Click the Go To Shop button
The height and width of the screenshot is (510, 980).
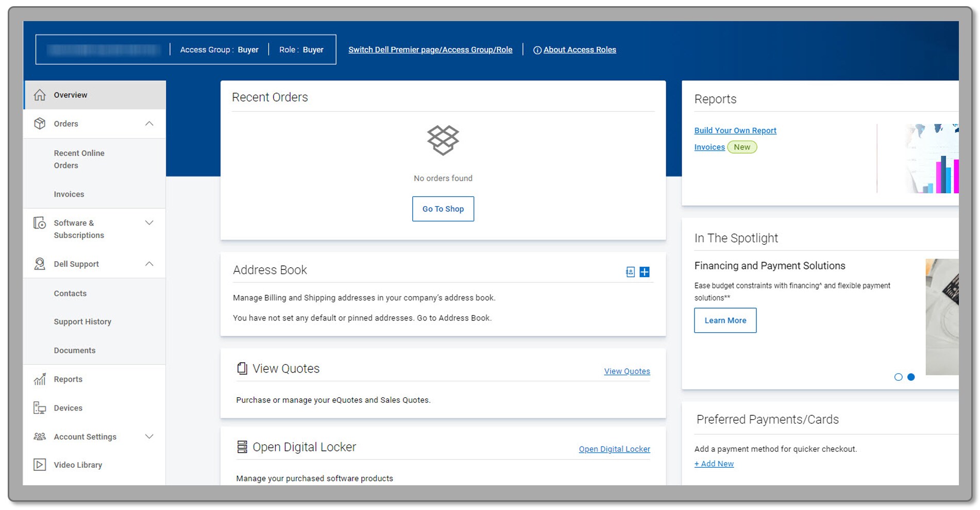(x=443, y=209)
